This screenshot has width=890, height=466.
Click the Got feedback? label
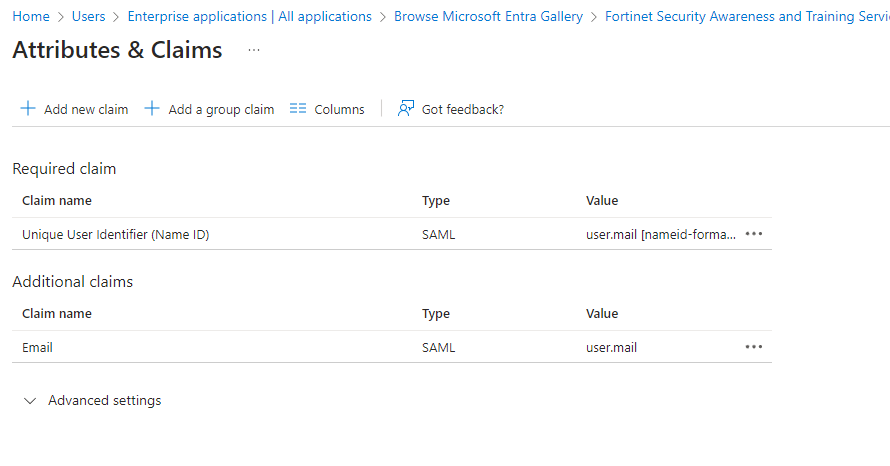(463, 110)
